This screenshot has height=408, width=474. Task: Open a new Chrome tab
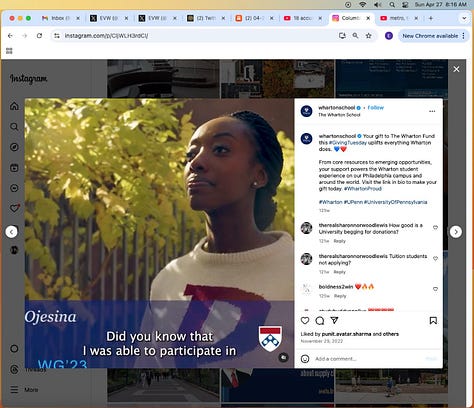[x=431, y=18]
